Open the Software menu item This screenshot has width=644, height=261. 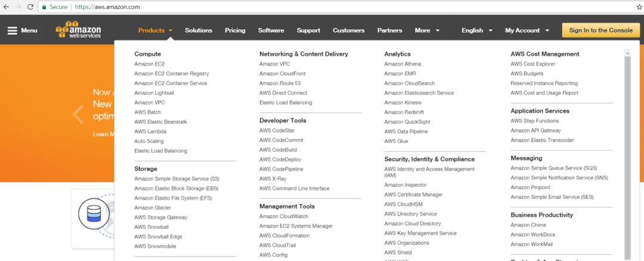(271, 30)
